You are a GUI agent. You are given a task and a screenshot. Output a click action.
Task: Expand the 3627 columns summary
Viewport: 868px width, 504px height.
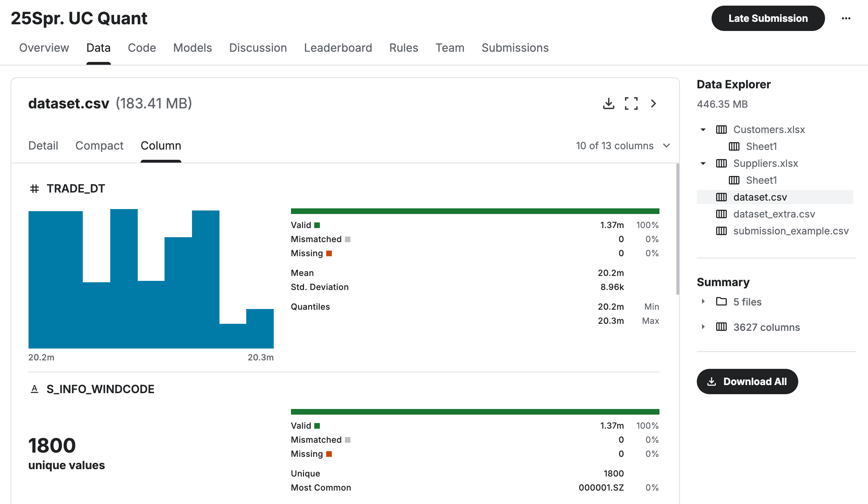coord(703,327)
